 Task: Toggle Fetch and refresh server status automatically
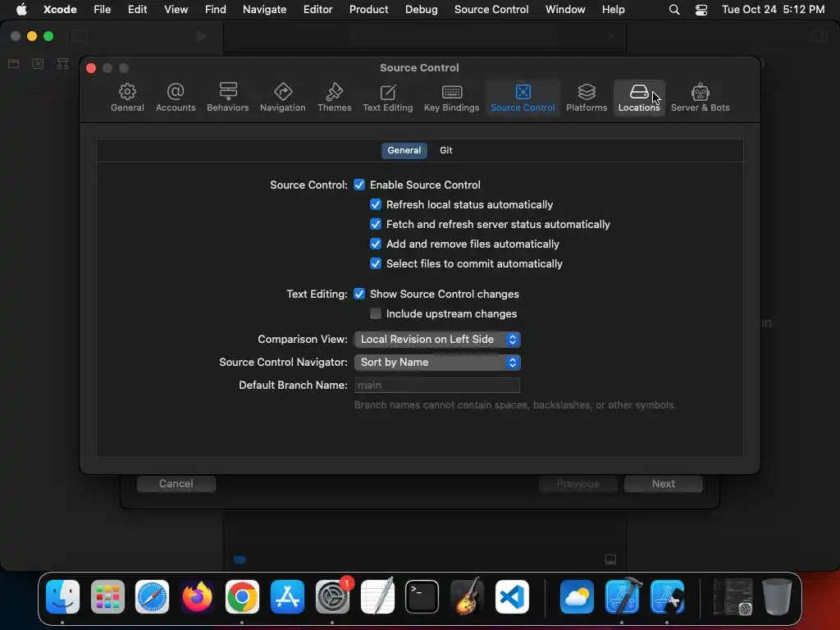376,225
